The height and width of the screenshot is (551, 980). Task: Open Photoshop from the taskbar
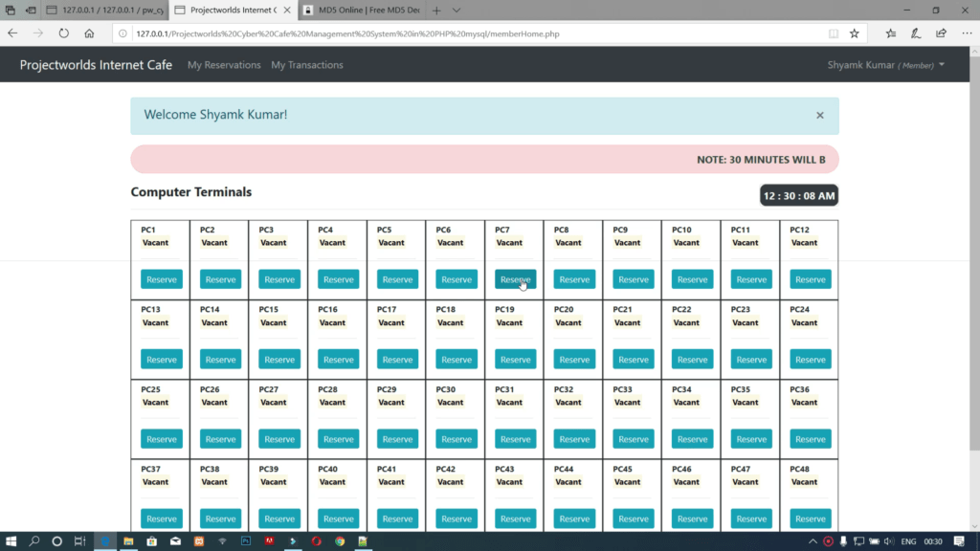[245, 541]
